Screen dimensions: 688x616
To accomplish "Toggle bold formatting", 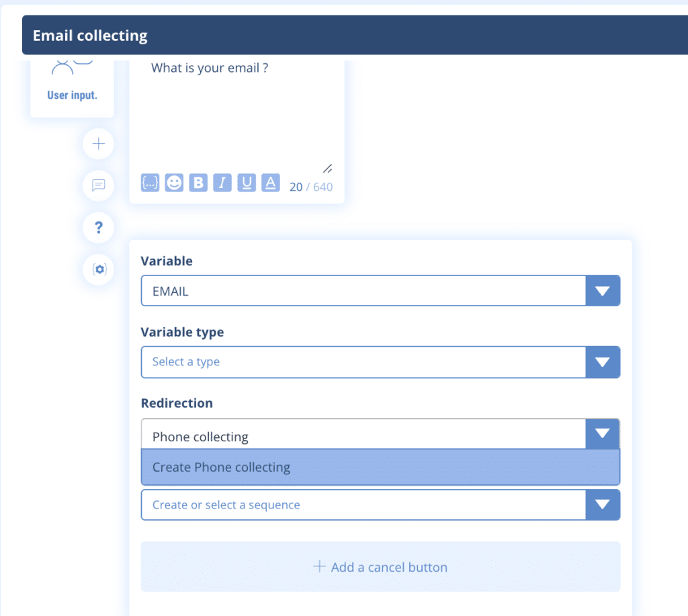I will 198,183.
